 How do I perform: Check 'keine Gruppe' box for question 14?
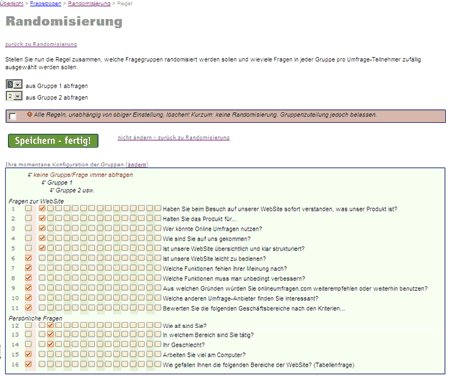coord(28,344)
